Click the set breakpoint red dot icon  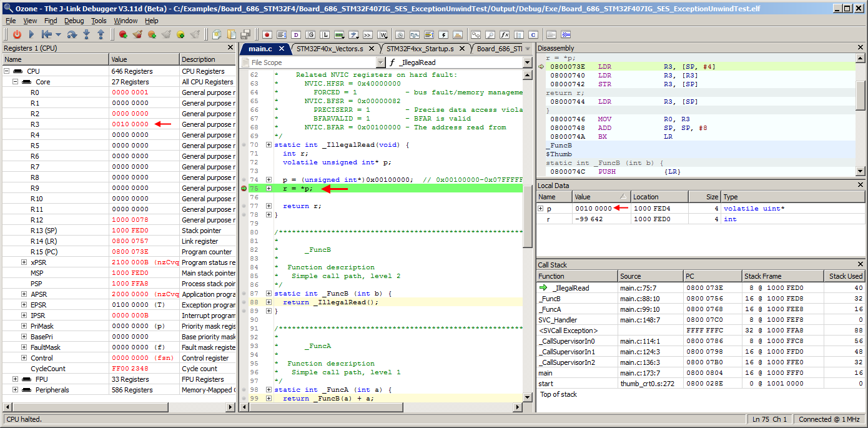click(x=123, y=34)
